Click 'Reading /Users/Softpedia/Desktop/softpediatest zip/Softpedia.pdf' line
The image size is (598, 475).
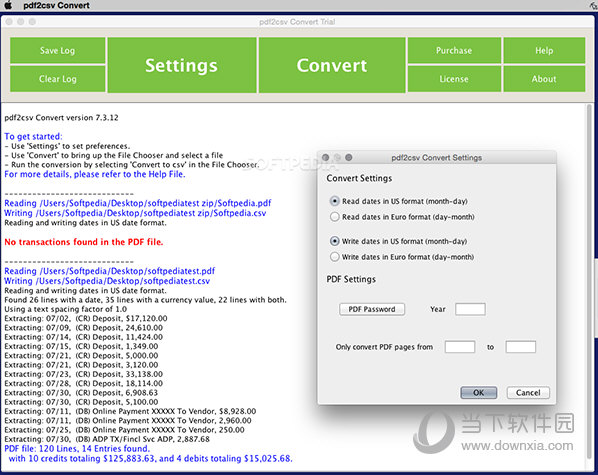(138, 203)
